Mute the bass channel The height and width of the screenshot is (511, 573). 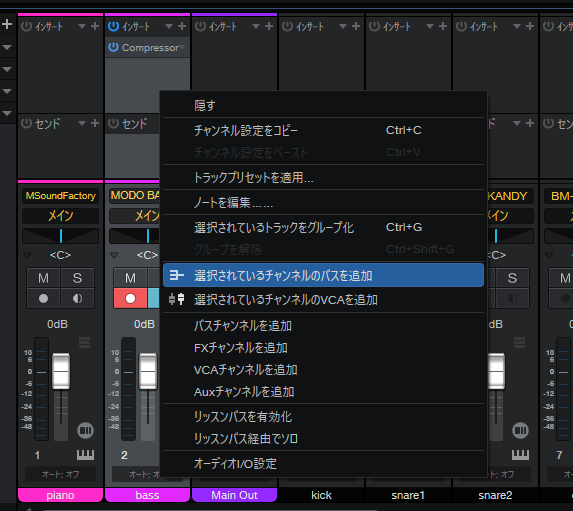(130, 278)
